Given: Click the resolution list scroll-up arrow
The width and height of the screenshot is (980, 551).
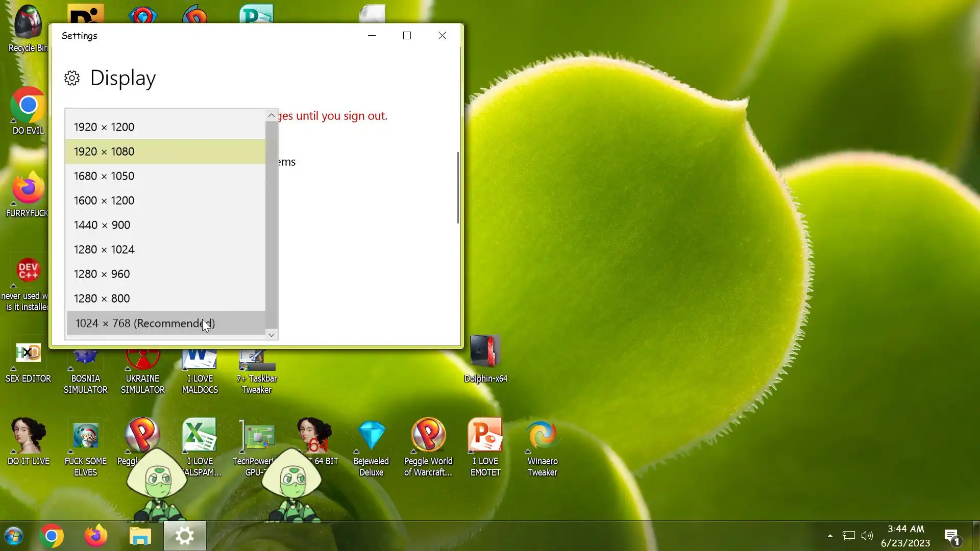Looking at the screenshot, I should pyautogui.click(x=272, y=116).
